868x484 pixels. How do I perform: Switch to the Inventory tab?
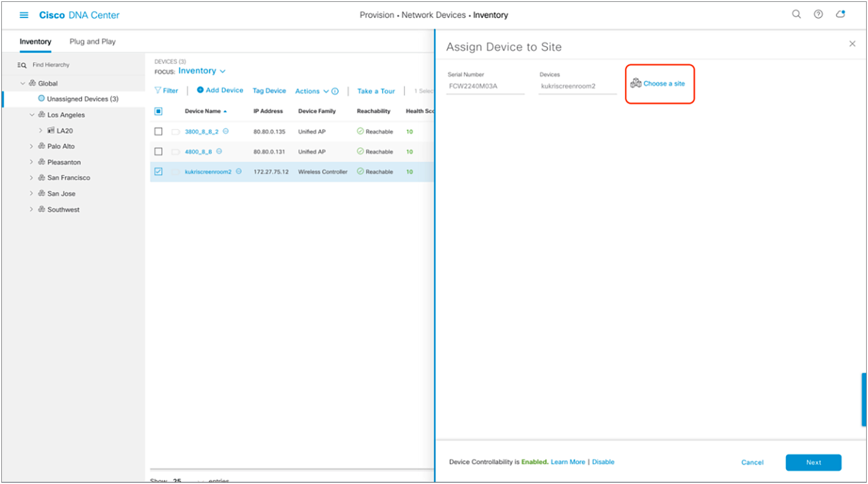(x=35, y=42)
